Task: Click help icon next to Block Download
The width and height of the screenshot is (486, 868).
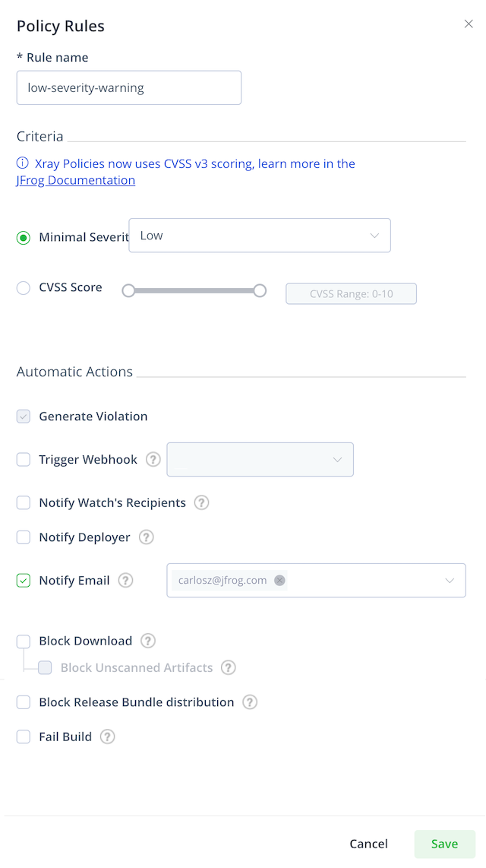Action: (x=147, y=641)
